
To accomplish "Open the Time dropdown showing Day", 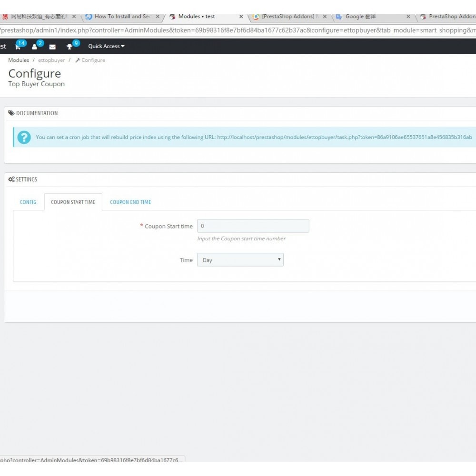I will point(240,260).
